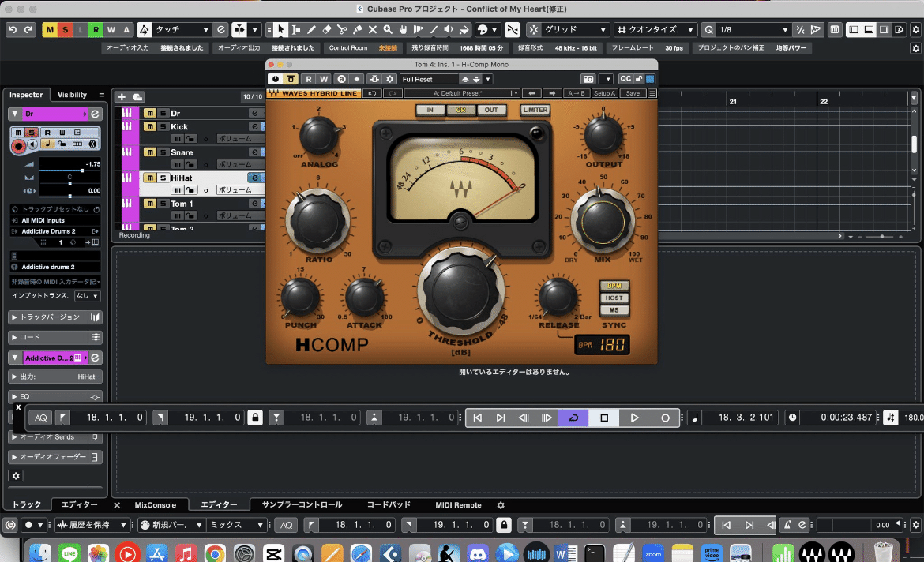The width and height of the screenshot is (924, 562).
Task: Open plugin settings gear in H-Comp header
Action: 389,79
